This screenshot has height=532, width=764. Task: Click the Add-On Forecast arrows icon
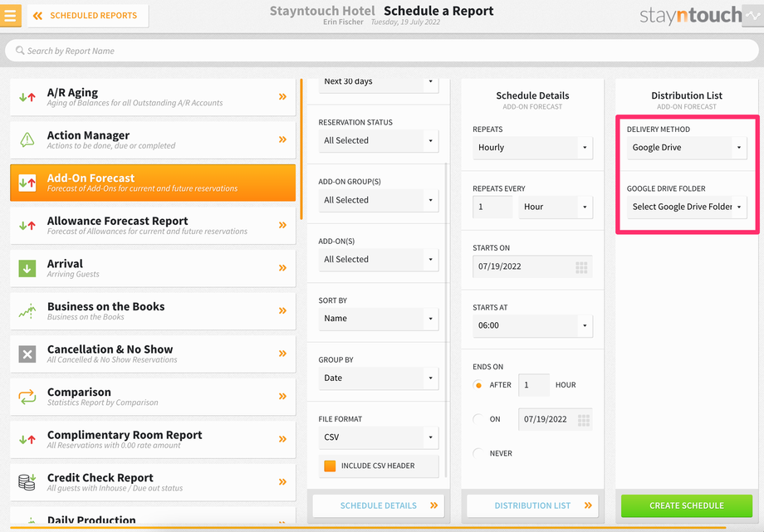click(27, 183)
